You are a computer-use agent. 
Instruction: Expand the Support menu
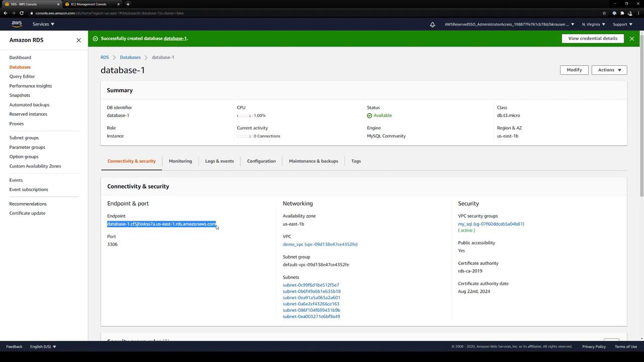[622, 24]
